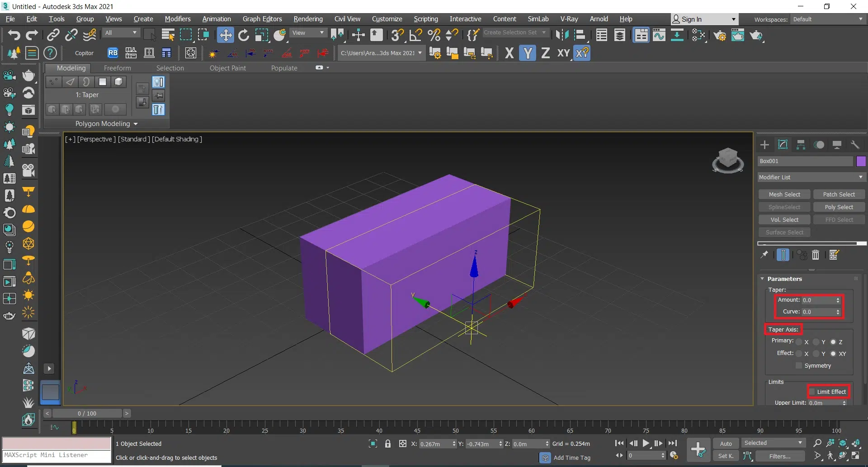Viewport: 868px width, 467px height.
Task: Open the Rendering menu
Action: tap(308, 19)
